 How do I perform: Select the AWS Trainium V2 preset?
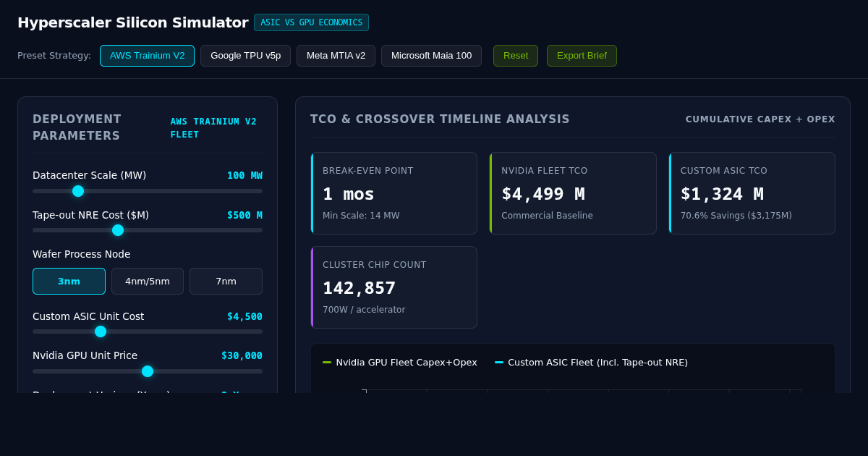tap(147, 56)
